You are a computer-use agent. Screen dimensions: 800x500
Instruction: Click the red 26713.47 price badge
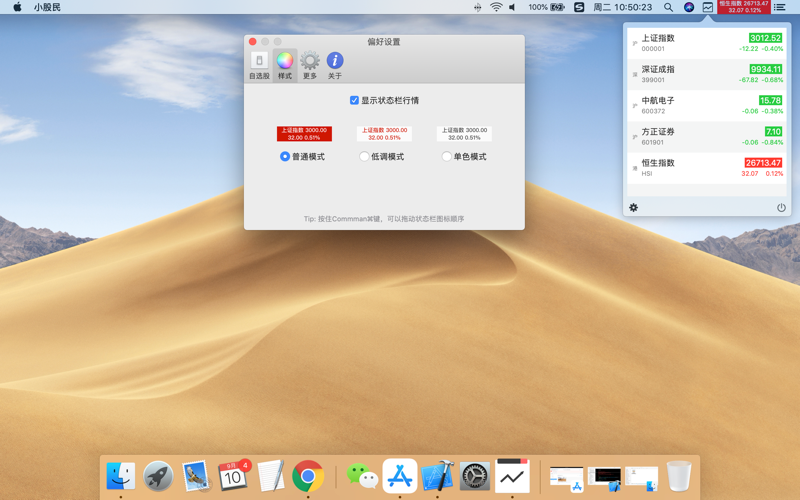763,163
